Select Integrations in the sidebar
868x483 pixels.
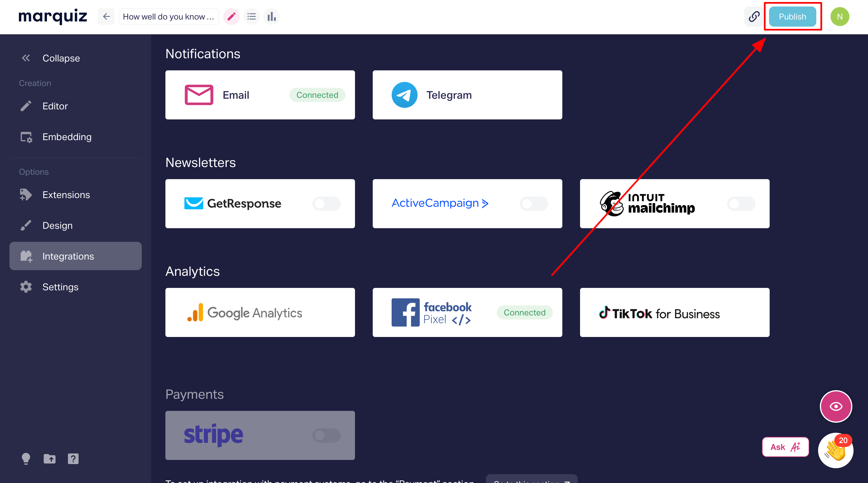76,256
